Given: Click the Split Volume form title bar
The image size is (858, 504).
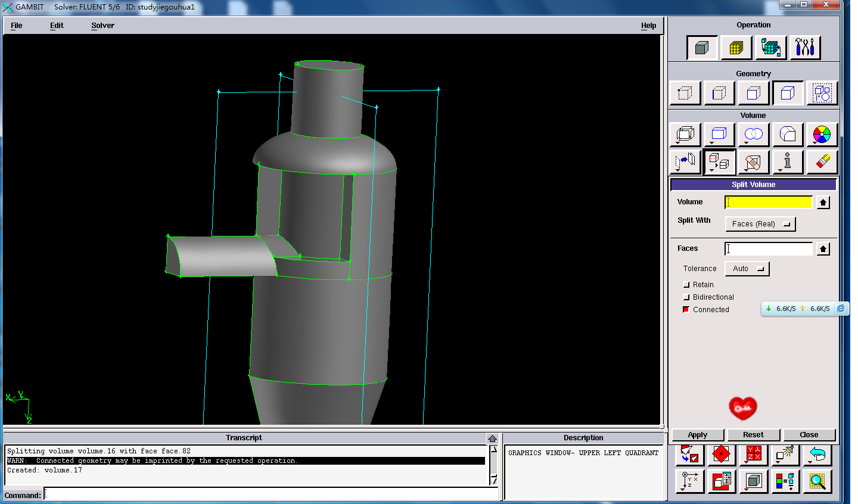Looking at the screenshot, I should (753, 185).
